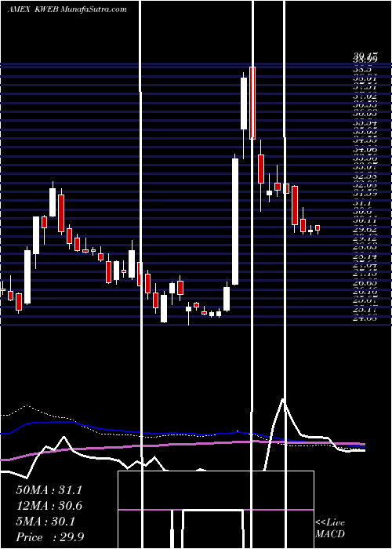Click the AMEX KWEB MunafaSutra.com chart title
The image size is (392, 549).
tap(67, 9)
